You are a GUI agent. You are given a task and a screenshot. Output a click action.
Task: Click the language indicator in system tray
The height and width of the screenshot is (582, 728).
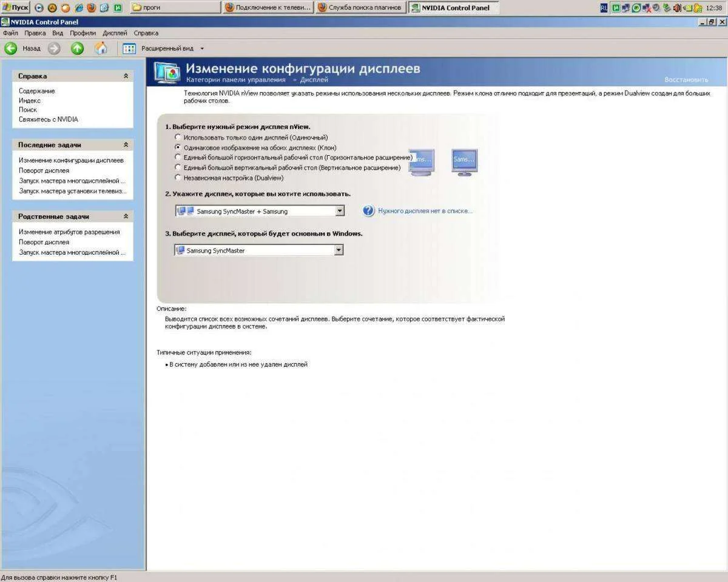[604, 8]
